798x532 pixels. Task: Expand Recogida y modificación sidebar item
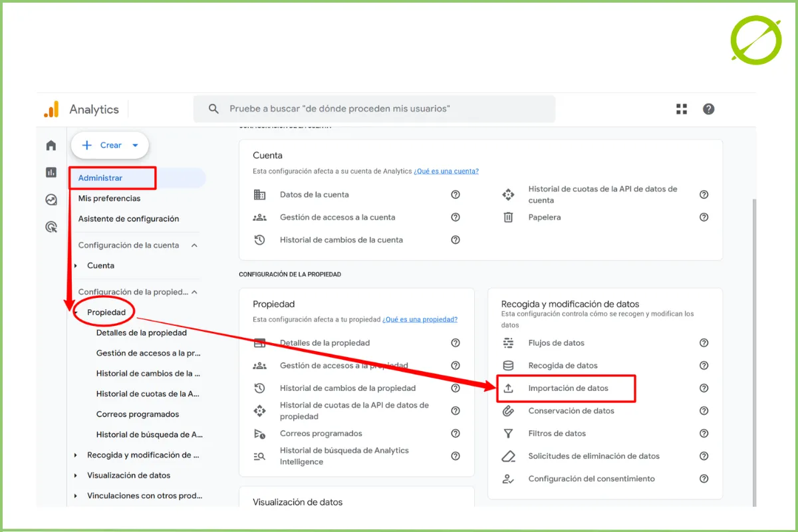(76, 456)
